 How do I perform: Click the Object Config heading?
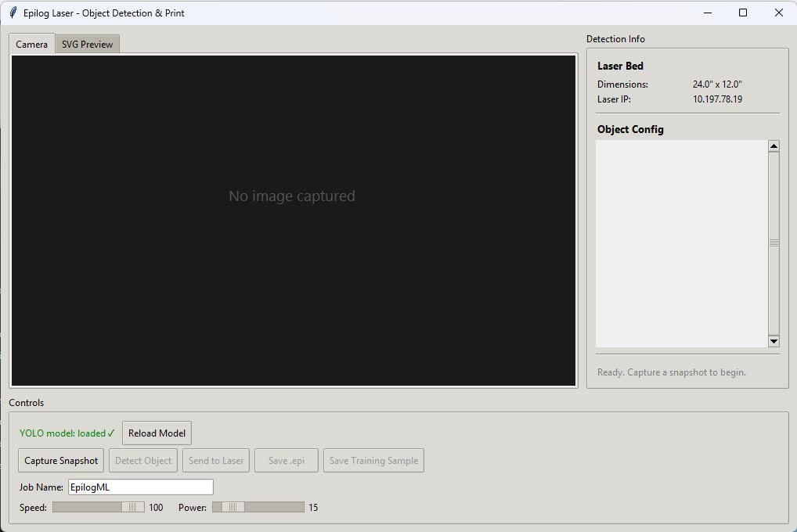630,129
